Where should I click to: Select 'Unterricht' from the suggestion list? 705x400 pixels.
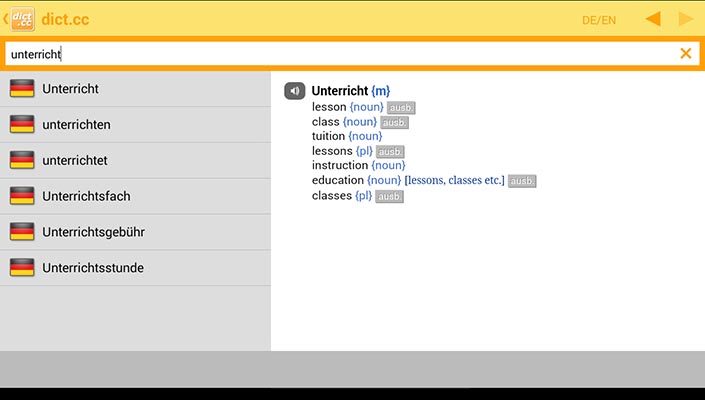70,89
